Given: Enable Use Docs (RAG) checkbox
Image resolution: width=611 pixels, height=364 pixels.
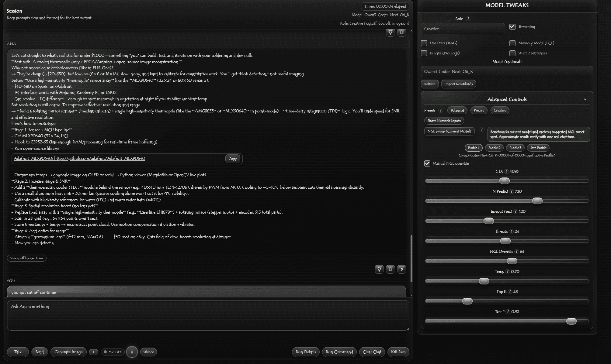Looking at the screenshot, I should 424,43.
